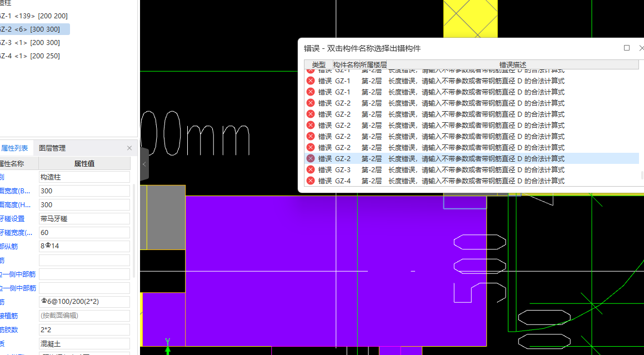Edit the 筋肢数 value 2*2
Screen dimensions: 644x355
pyautogui.click(x=84, y=329)
